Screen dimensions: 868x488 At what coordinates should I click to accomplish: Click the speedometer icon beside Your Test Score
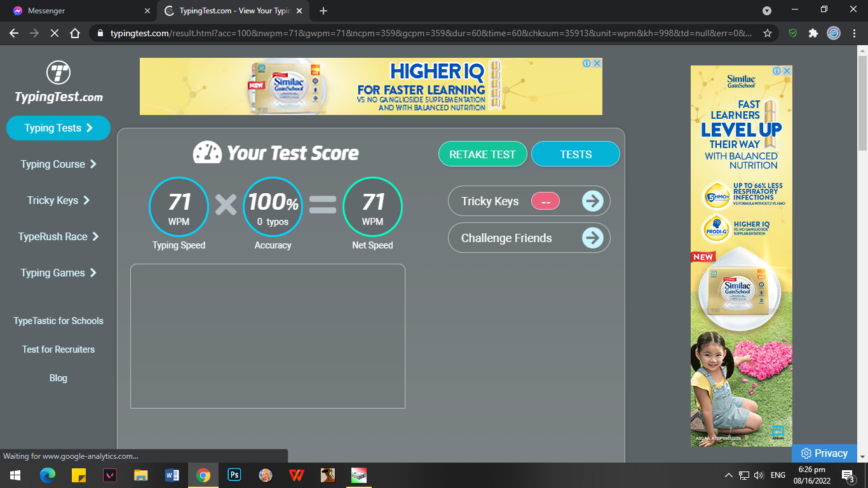click(207, 152)
